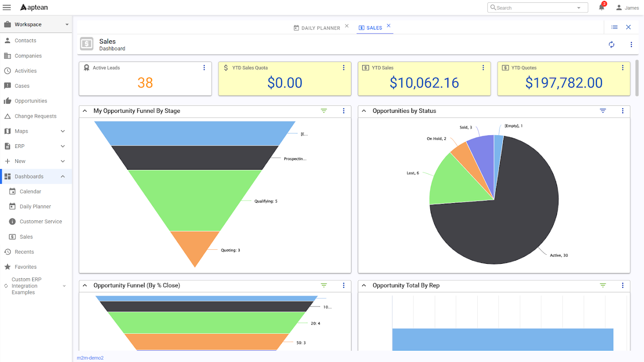Collapse My Opportunity Funnel By Stage panel
The height and width of the screenshot is (362, 644).
pyautogui.click(x=85, y=111)
